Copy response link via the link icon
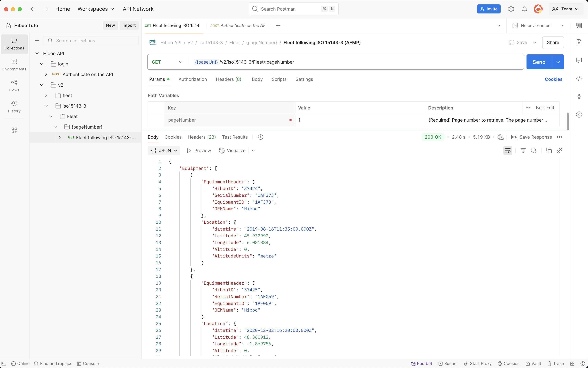588x368 pixels. [559, 150]
